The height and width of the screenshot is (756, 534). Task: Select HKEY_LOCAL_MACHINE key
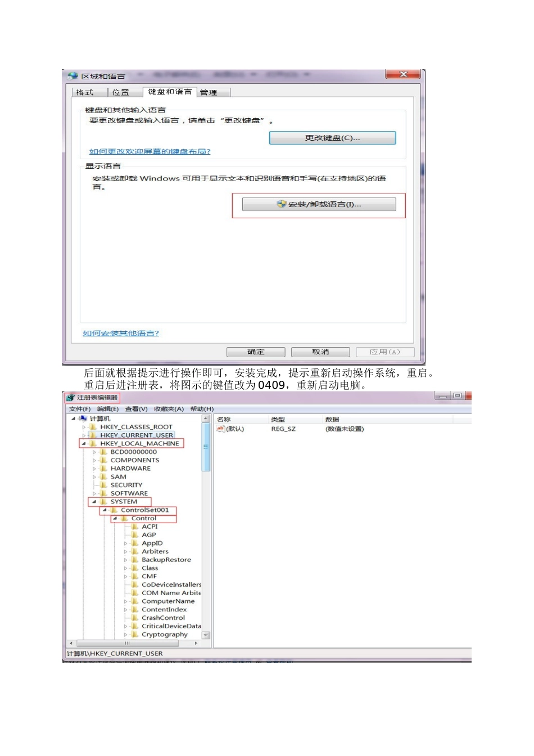(x=139, y=443)
